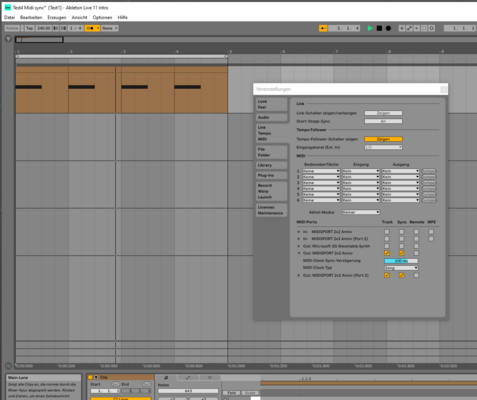This screenshot has height=400, width=477.
Task: Enable Sync for In: MIDISPORT 2x2 Anniv
Action: (402, 232)
